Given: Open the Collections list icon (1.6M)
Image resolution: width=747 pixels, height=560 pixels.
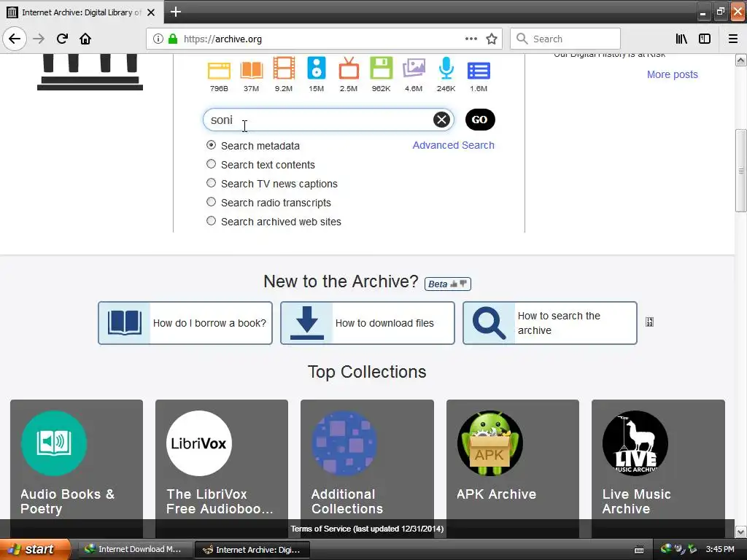Looking at the screenshot, I should click(x=479, y=71).
